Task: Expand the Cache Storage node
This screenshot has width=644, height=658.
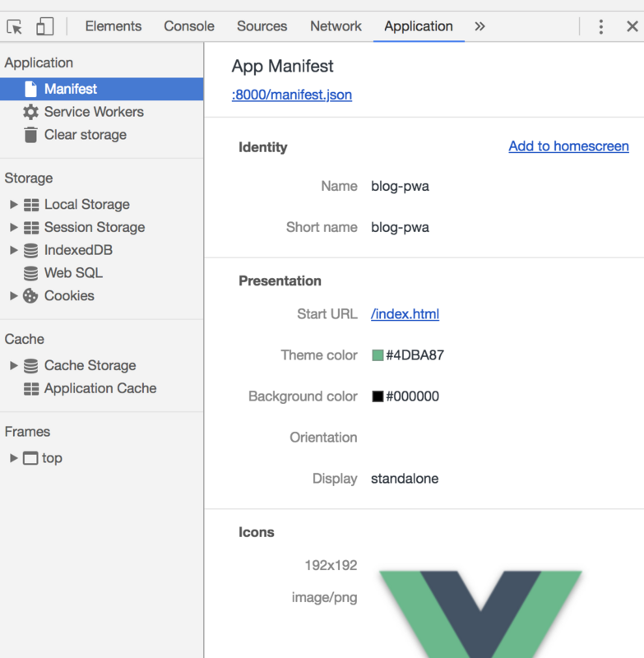Action: [x=13, y=365]
